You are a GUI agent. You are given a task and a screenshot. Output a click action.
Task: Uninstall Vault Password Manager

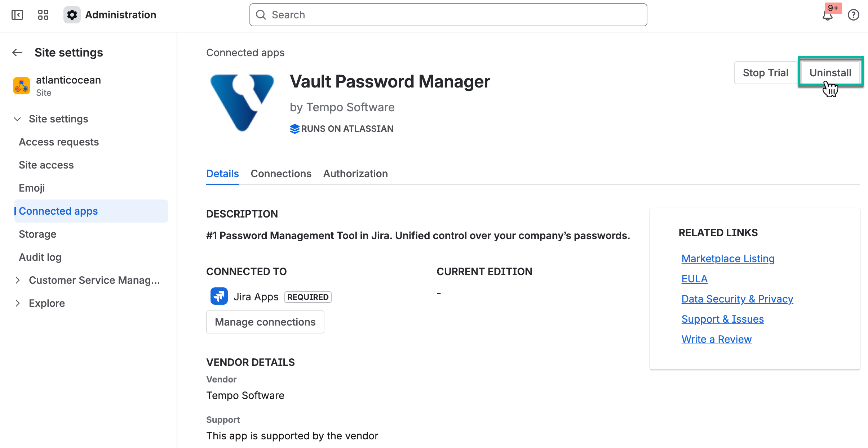coord(831,72)
